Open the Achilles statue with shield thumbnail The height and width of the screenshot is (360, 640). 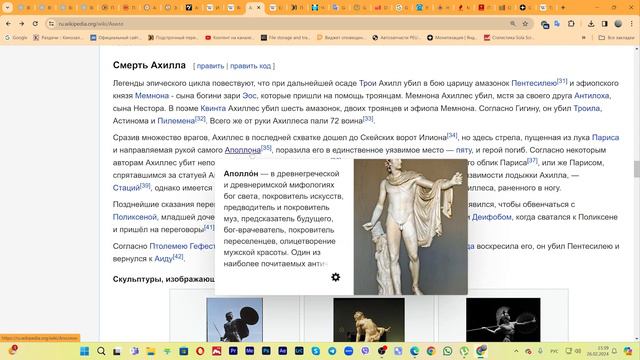tap(235, 320)
